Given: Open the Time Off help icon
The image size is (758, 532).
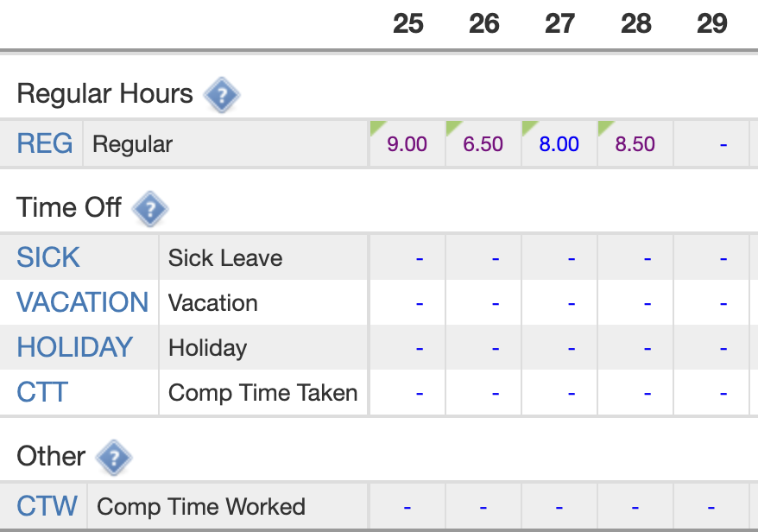Looking at the screenshot, I should click(x=149, y=209).
